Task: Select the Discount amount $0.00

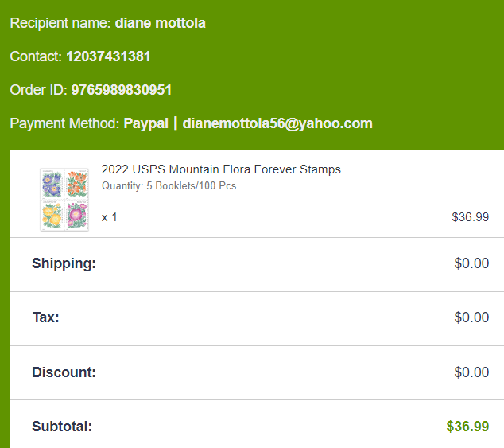Action: coord(471,372)
